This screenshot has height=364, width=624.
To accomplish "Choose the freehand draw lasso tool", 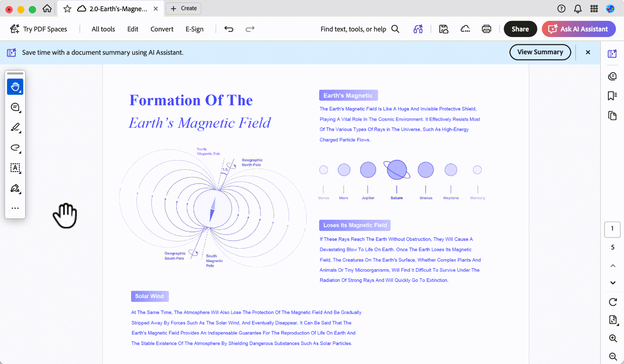I will tap(15, 148).
